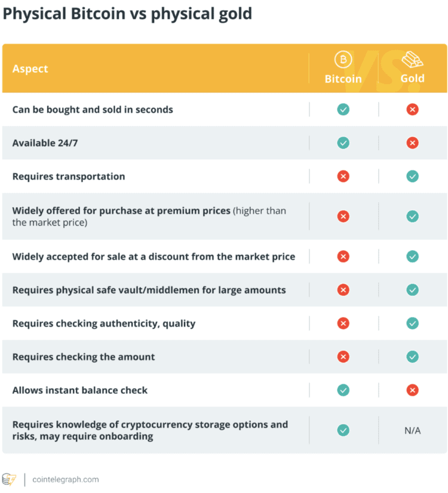Click the gold bars icon in header
This screenshot has width=448, height=493.
[412, 60]
